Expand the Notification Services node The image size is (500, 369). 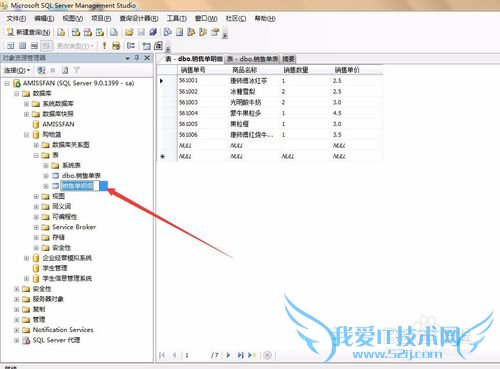[16, 330]
